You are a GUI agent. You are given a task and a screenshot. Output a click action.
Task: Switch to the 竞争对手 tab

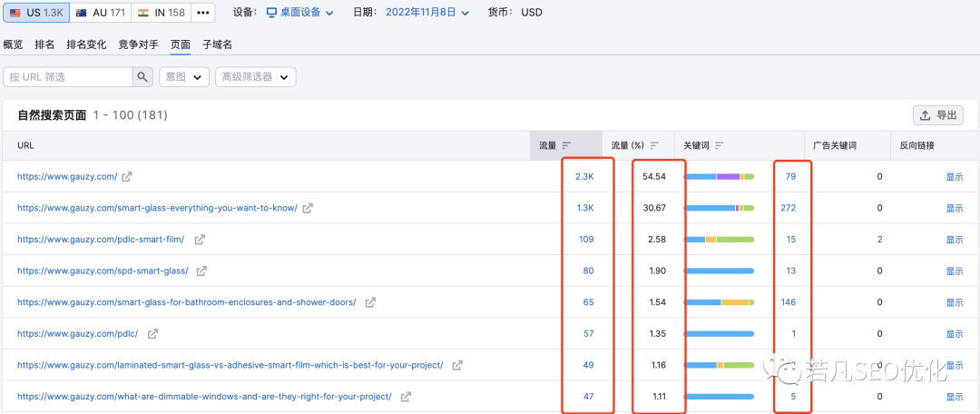coord(138,44)
